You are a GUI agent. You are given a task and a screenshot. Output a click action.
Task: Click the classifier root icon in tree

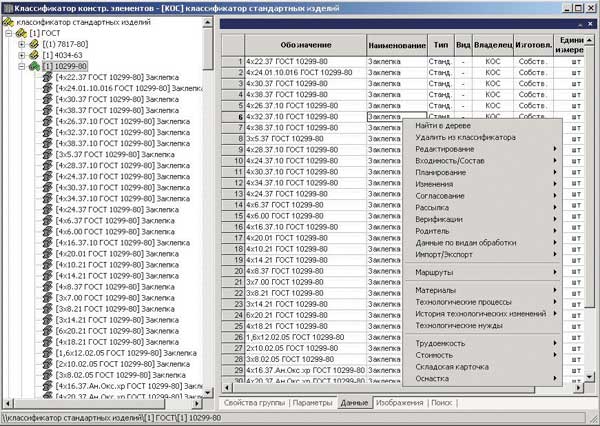(8, 23)
